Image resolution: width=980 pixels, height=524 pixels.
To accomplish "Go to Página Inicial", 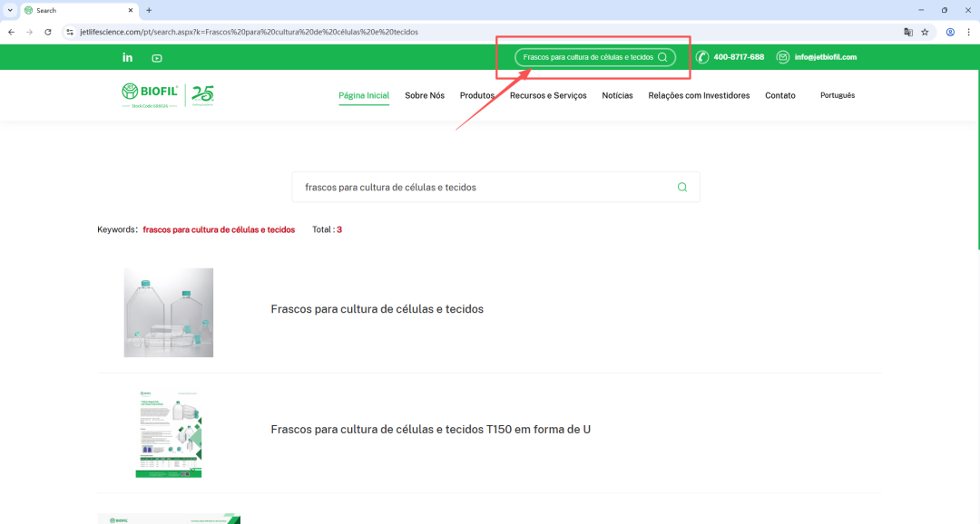I will click(364, 95).
